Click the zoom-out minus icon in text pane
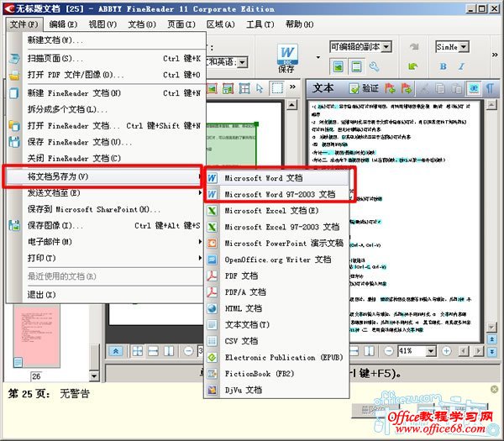Image resolution: width=504 pixels, height=441 pixels. click(389, 351)
